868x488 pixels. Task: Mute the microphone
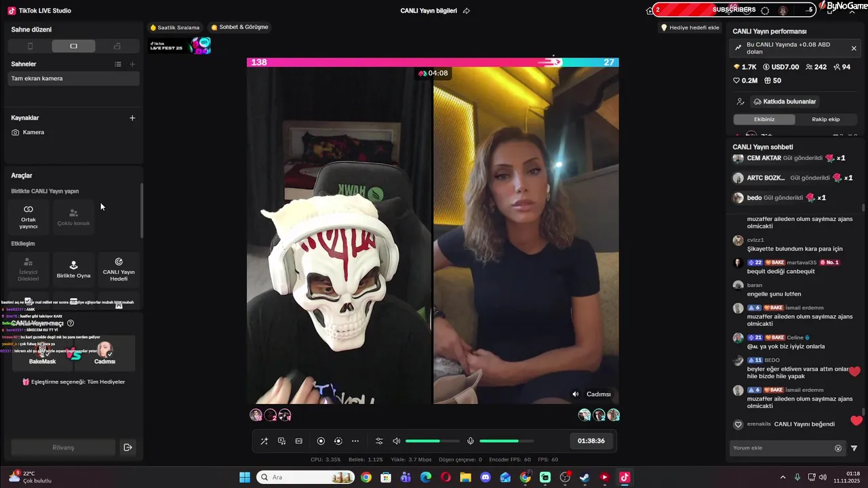[471, 441]
